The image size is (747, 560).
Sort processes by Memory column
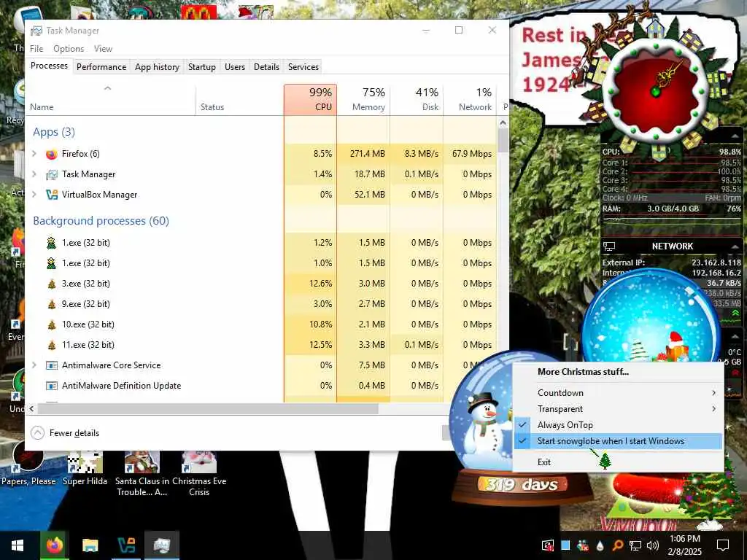pos(363,99)
